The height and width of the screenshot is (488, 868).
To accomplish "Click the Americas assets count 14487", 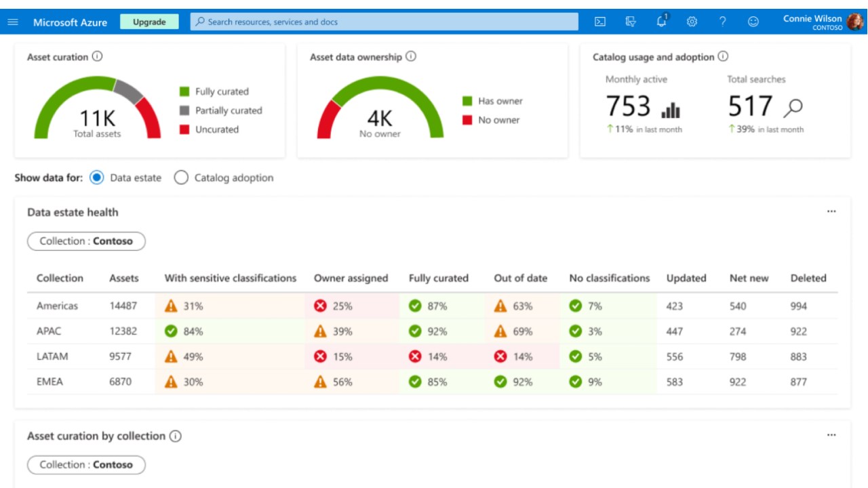I will click(123, 306).
